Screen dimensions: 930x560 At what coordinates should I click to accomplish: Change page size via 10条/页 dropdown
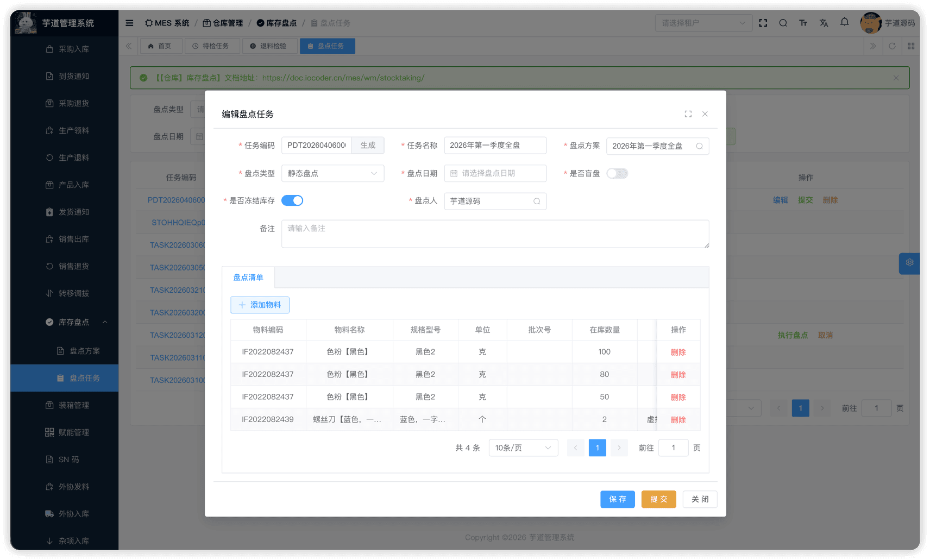coord(522,448)
